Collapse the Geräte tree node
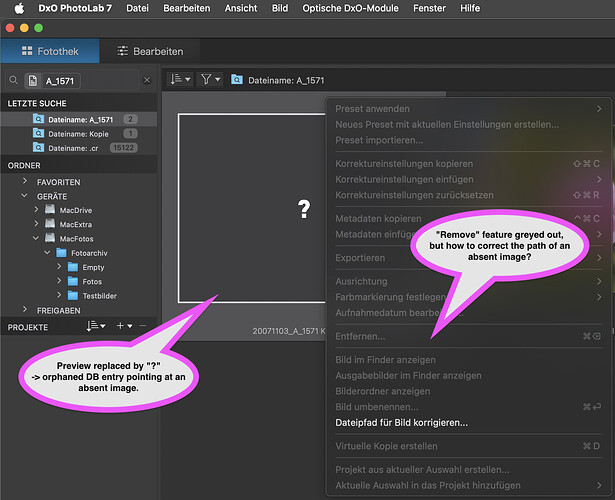 24,197
